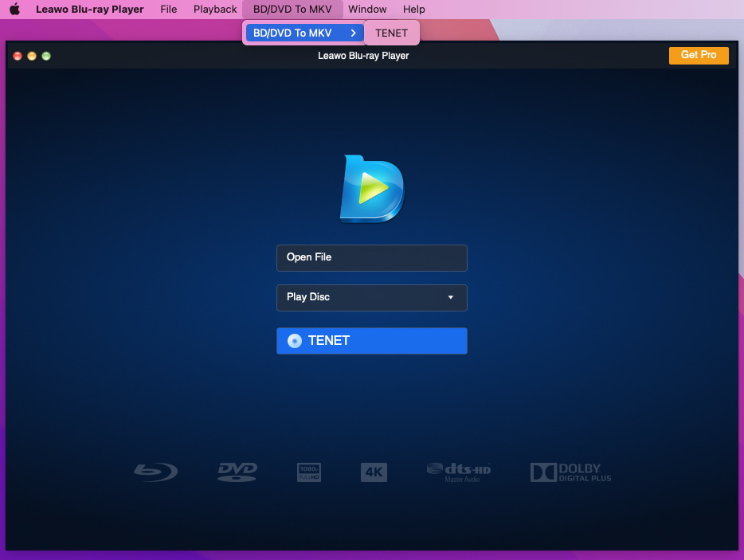Click the dropdown arrow on Play Disc
744x560 pixels.
[x=450, y=297]
